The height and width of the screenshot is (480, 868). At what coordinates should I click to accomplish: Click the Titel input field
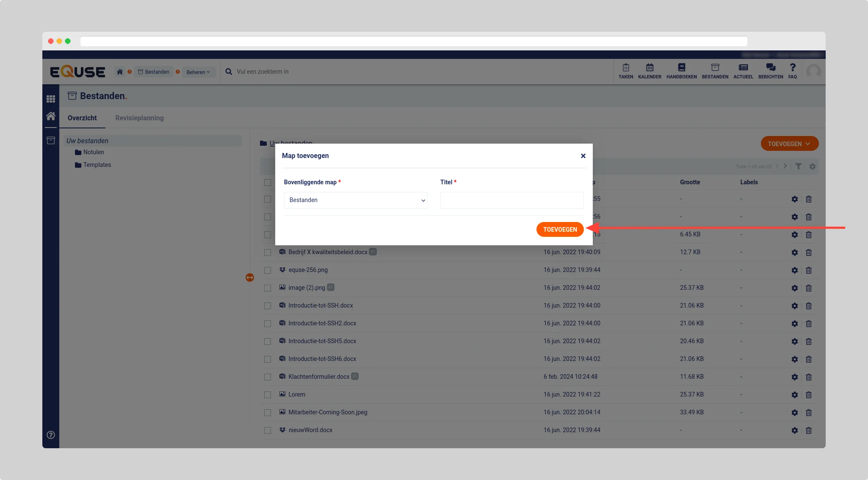point(511,200)
